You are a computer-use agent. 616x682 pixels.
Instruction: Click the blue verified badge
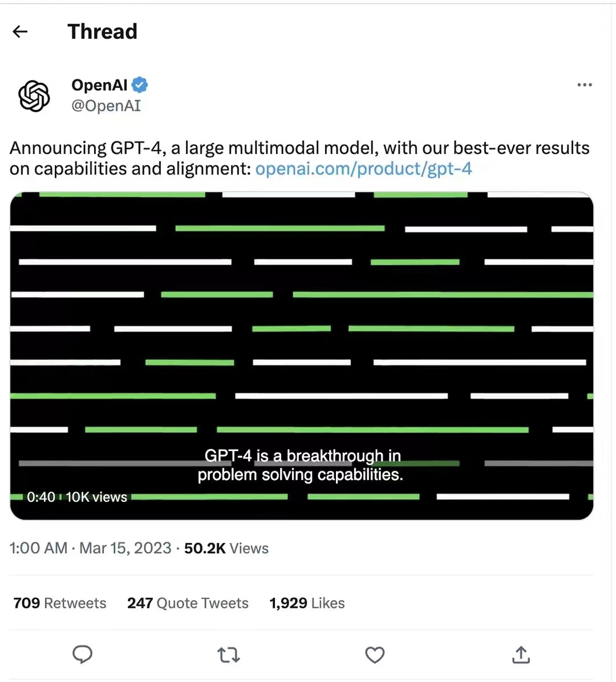(140, 85)
